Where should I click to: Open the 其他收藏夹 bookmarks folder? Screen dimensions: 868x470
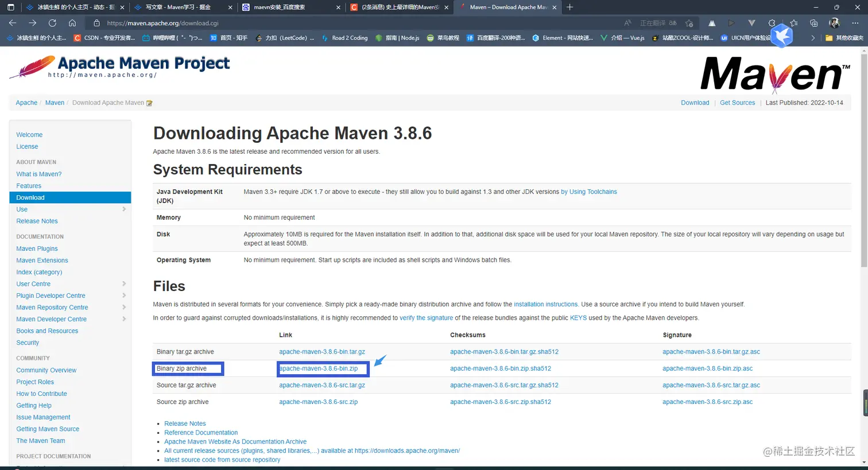844,38
